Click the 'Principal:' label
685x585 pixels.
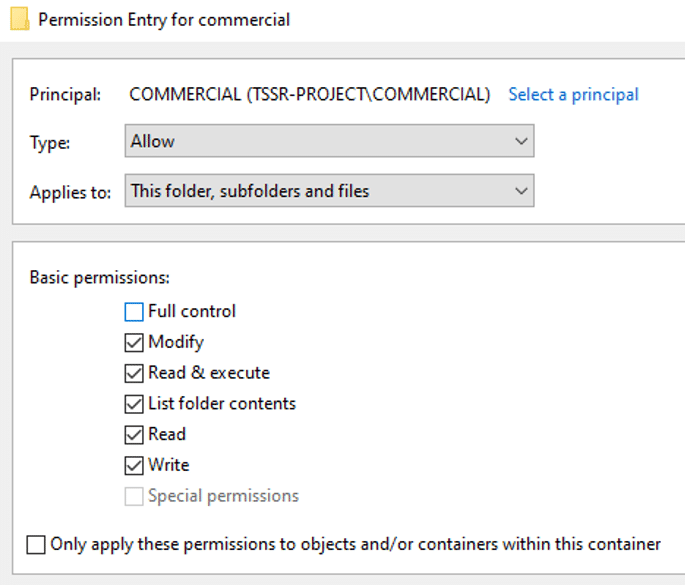pos(66,95)
